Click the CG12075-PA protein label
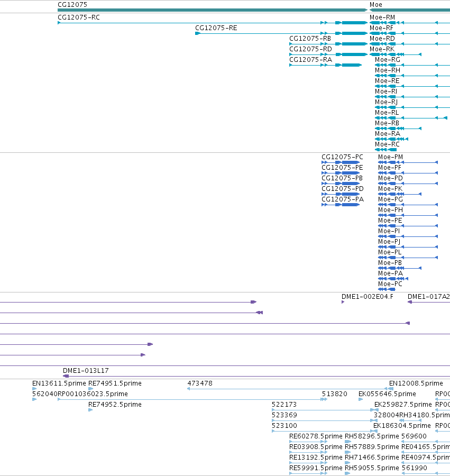Screen dimensions: 450x476 (x=343, y=199)
